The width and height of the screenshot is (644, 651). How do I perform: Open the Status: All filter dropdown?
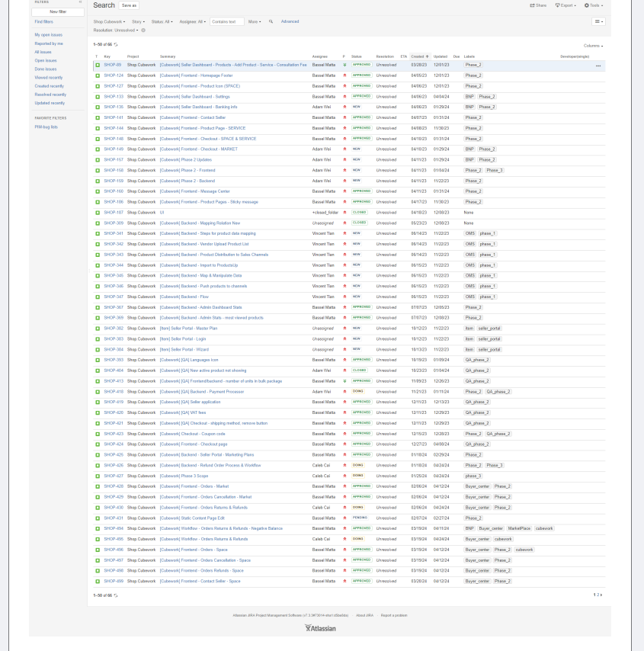click(x=162, y=21)
